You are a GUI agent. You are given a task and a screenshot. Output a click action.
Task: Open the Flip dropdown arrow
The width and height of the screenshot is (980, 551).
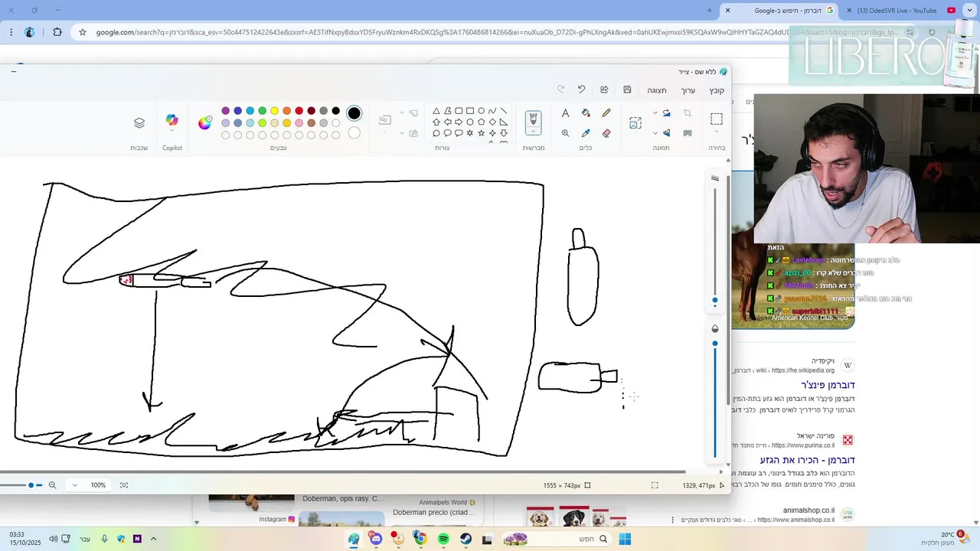click(x=655, y=133)
